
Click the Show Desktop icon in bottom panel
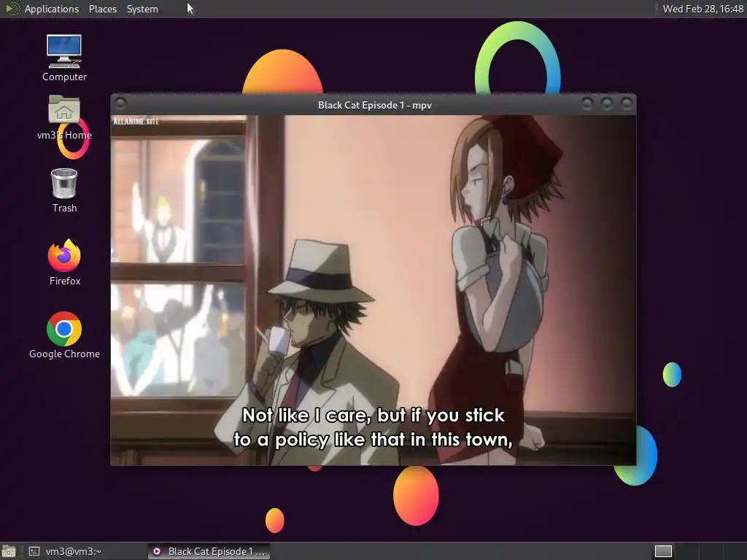click(x=9, y=551)
